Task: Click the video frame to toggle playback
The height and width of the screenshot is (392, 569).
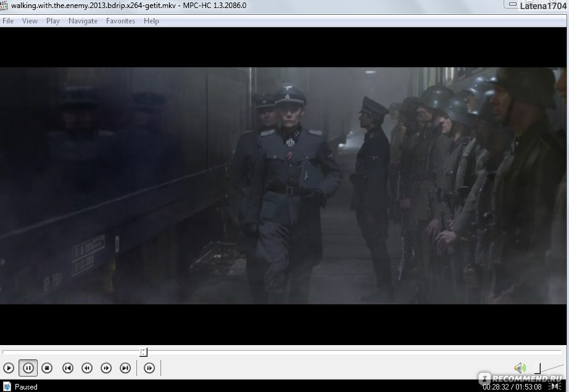Action: pyautogui.click(x=283, y=185)
